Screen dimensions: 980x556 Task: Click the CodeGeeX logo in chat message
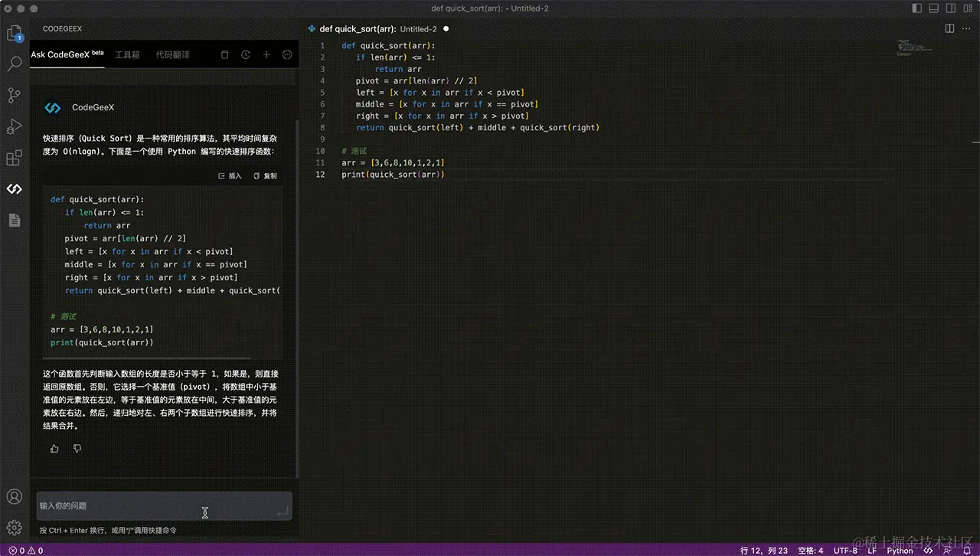click(x=52, y=108)
